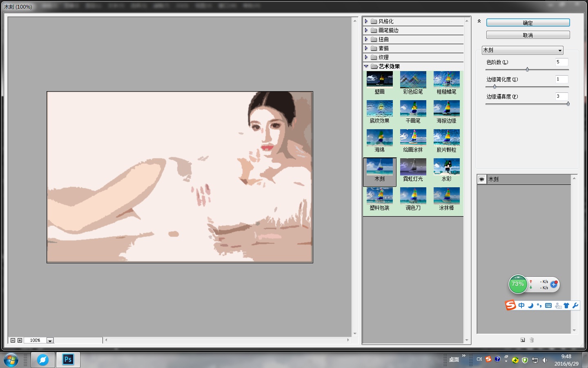Open the blue browser taskbar icon
588x368 pixels.
click(x=43, y=360)
